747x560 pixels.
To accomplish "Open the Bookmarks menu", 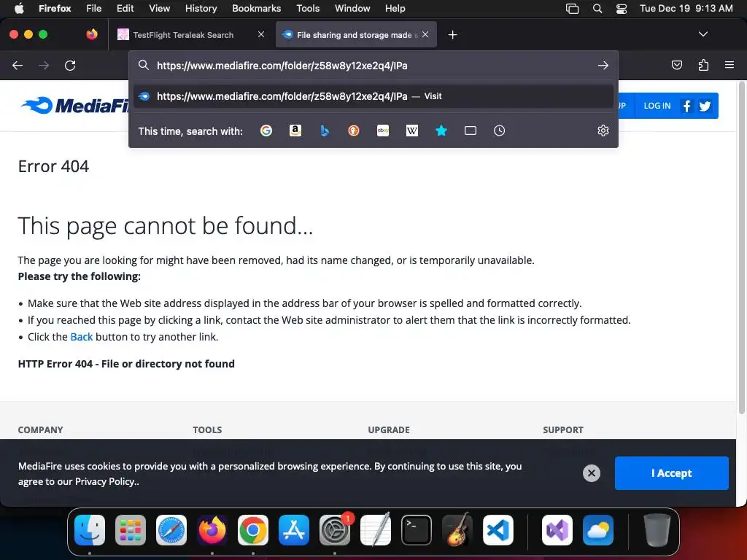I will (256, 9).
